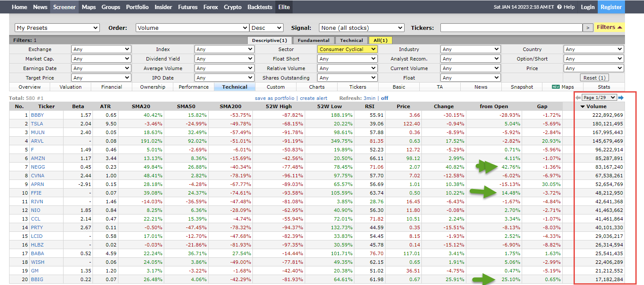The height and width of the screenshot is (285, 644).
Task: Click the > button beside Tickers field
Action: click(588, 28)
